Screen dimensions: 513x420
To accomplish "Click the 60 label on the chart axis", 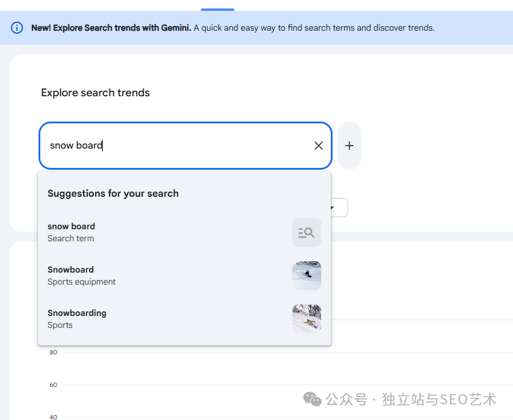I will [54, 385].
